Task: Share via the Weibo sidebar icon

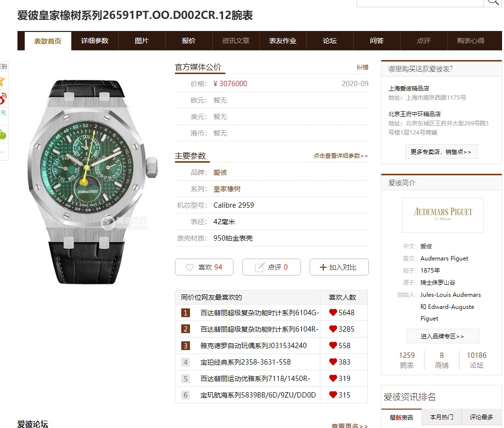Action: [3, 98]
